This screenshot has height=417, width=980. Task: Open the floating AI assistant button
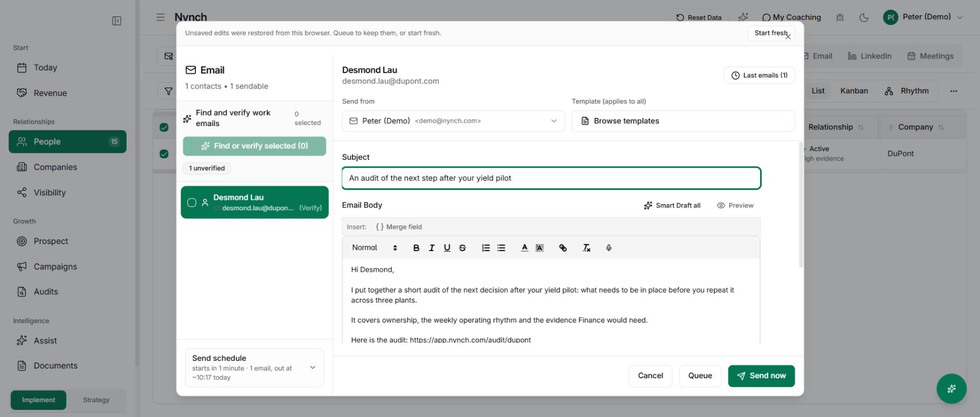tap(951, 389)
